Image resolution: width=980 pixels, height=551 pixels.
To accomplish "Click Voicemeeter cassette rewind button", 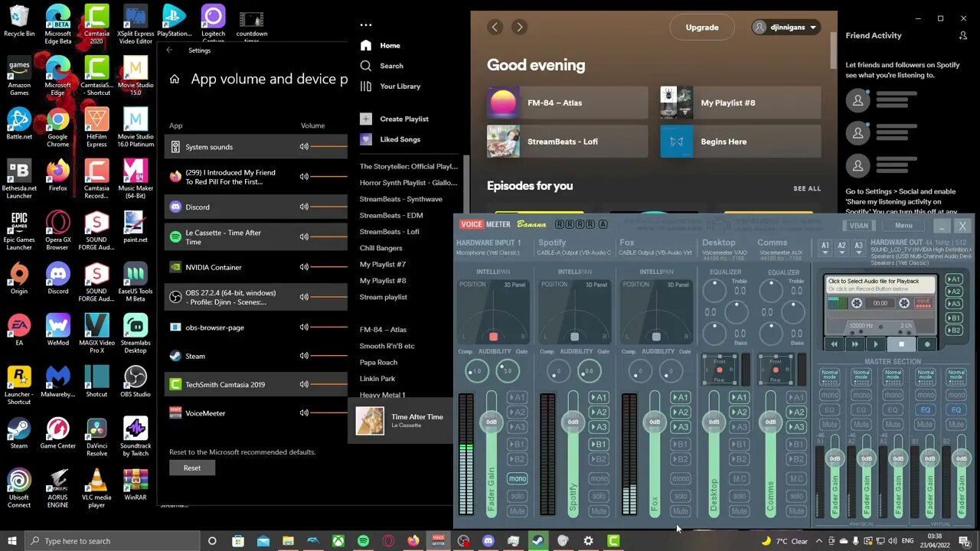I will pyautogui.click(x=835, y=344).
